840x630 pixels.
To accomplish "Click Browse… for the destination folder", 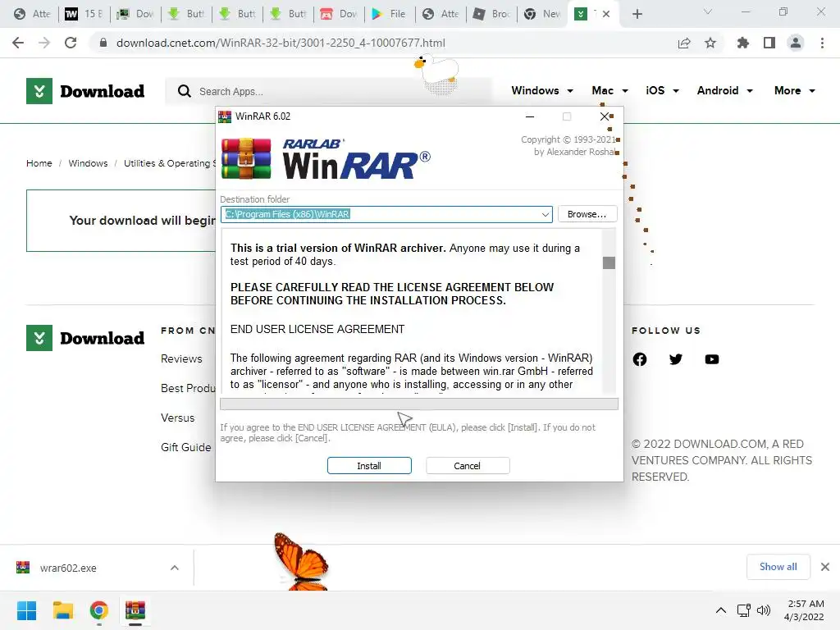I will (x=587, y=214).
